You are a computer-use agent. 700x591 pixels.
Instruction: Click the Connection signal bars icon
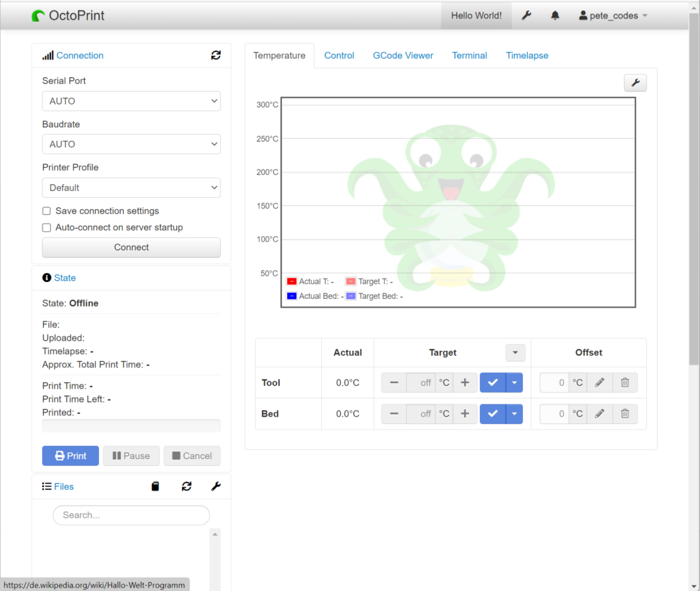48,55
